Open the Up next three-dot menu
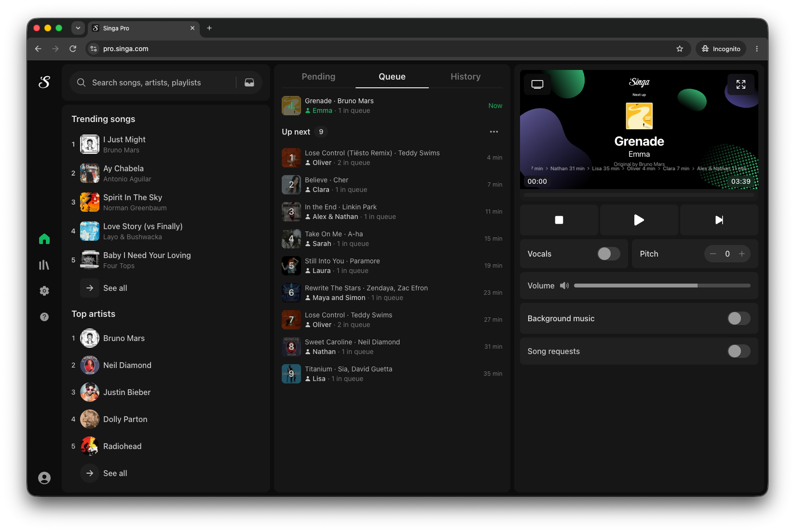Screen dimensions: 795x532 pos(494,132)
